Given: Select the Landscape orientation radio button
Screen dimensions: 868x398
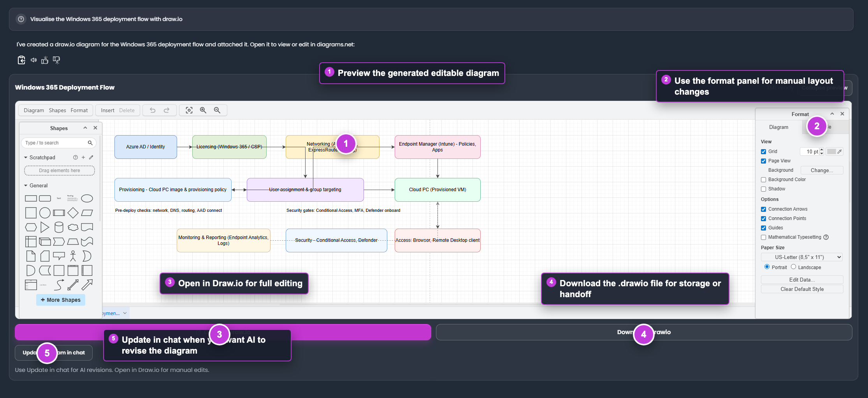Looking at the screenshot, I should 793,267.
